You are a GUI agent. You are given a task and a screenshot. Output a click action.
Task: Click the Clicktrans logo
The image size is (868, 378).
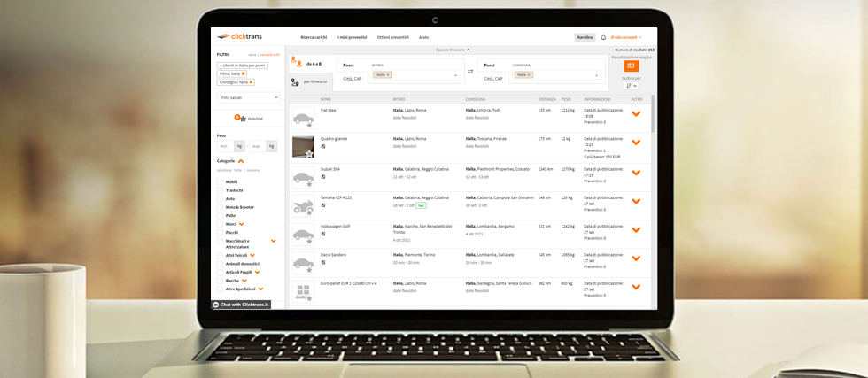click(236, 37)
